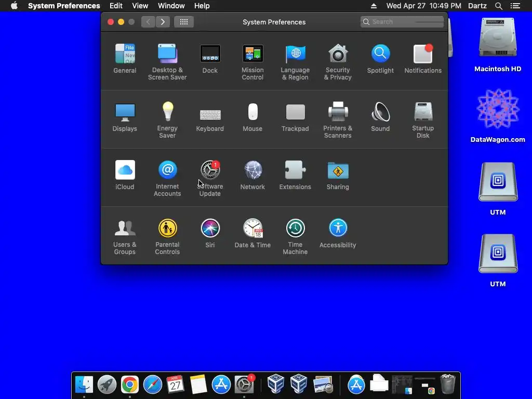Open the System Preferences app menu
Image resolution: width=532 pixels, height=399 pixels.
pyautogui.click(x=64, y=6)
